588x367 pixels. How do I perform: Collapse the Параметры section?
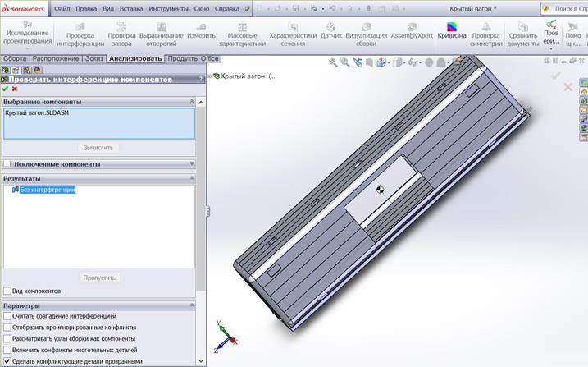[191, 305]
